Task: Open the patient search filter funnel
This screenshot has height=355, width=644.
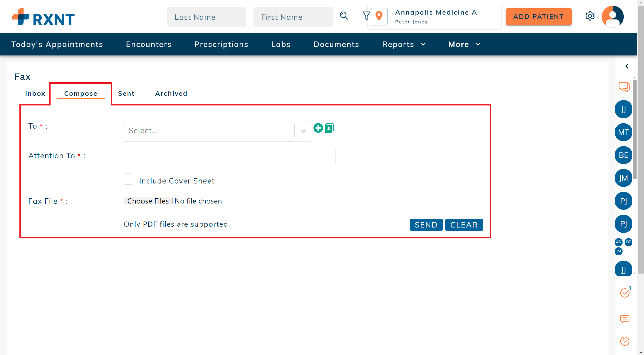Action: coord(366,16)
